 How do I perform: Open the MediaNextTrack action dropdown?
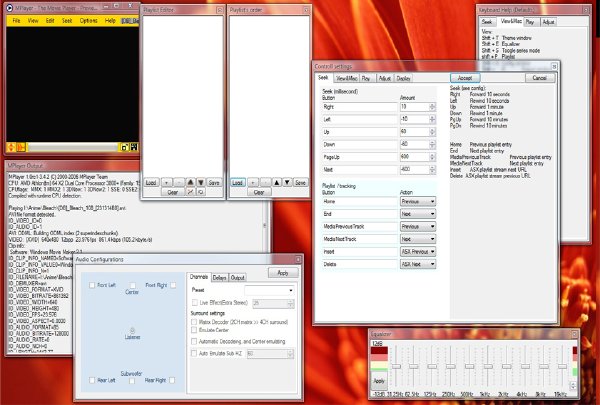(418, 239)
